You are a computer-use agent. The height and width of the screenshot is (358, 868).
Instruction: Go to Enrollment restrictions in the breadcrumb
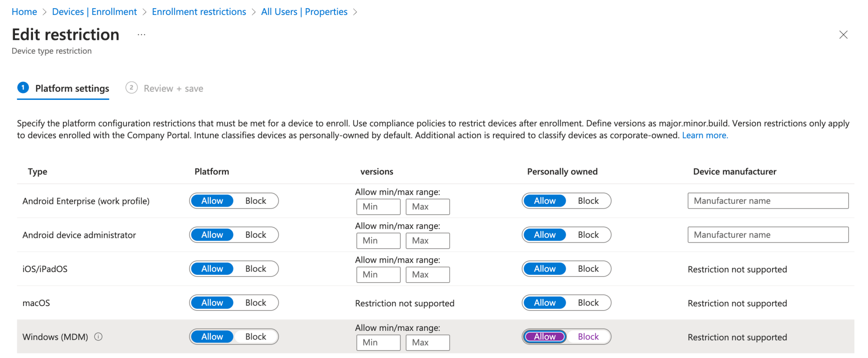coord(199,11)
